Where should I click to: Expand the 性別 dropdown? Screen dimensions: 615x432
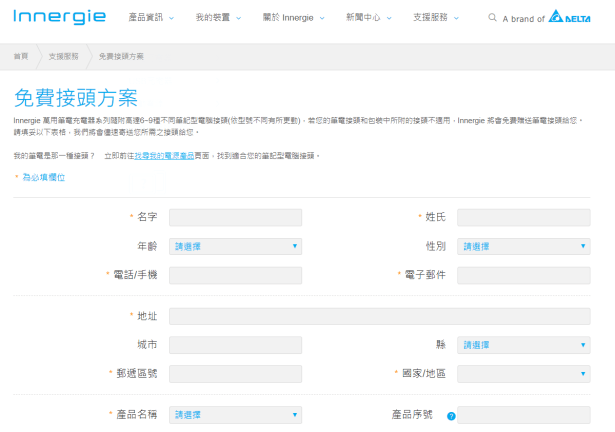click(524, 246)
